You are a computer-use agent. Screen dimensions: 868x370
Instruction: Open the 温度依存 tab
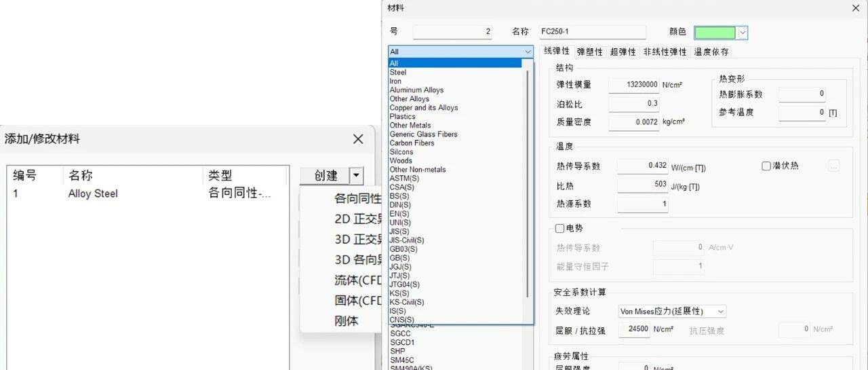point(711,52)
